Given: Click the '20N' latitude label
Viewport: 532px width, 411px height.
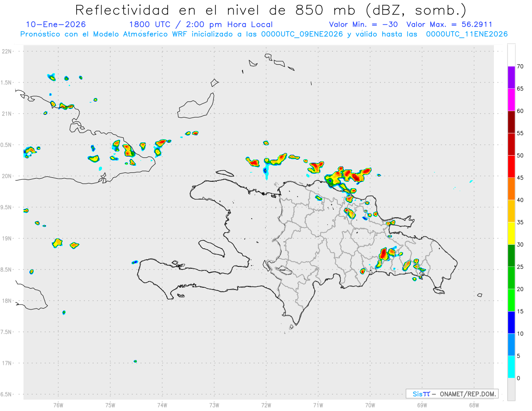Looking at the screenshot, I should [8, 176].
